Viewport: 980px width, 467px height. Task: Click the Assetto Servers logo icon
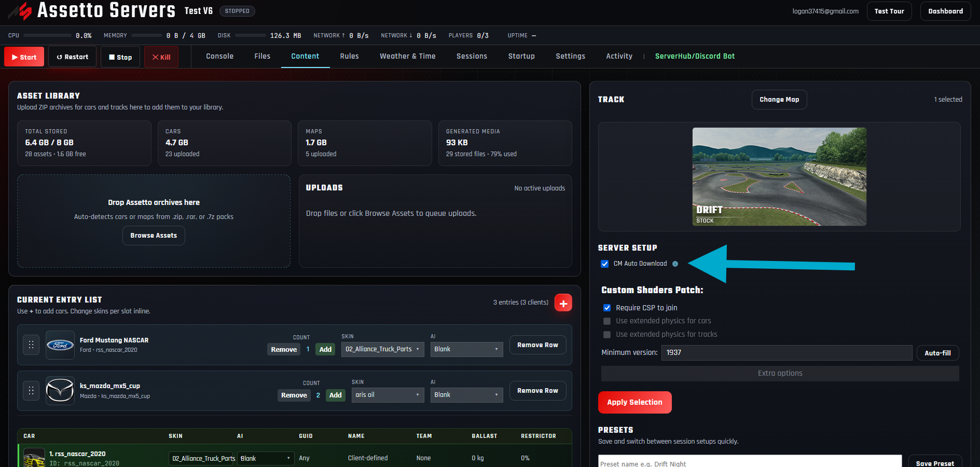[21, 10]
